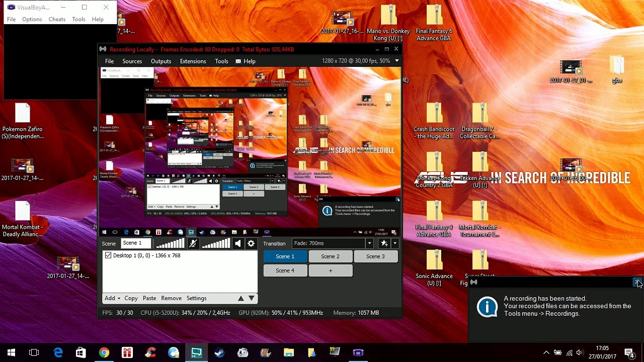This screenshot has height=362, width=644.
Task: Adjust the microphone volume level bars
Action: click(170, 244)
